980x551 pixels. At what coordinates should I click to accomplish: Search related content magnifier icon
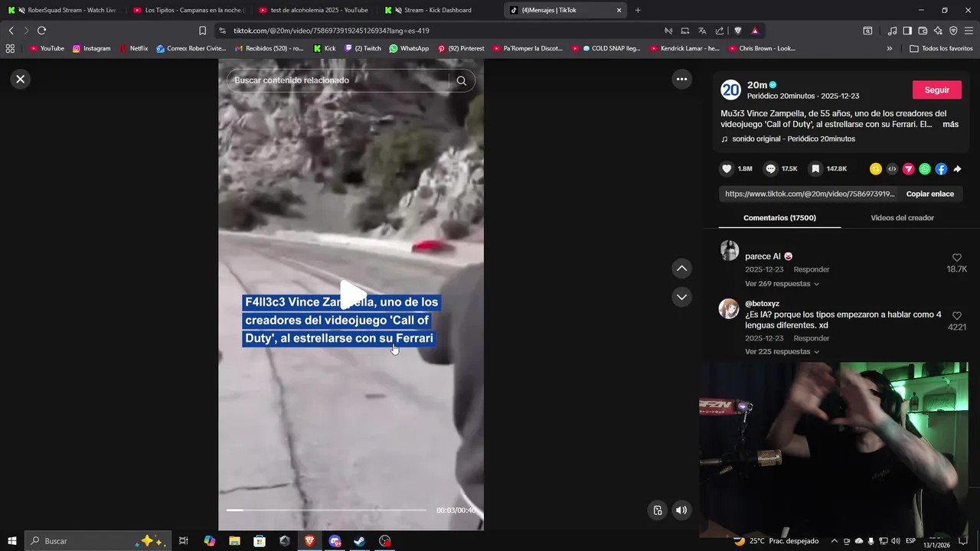point(461,80)
